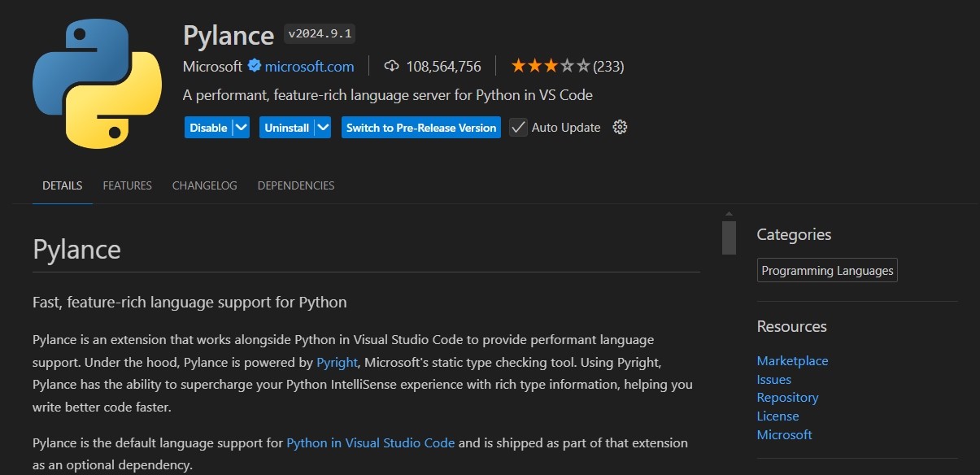Click the verified publisher badge icon
This screenshot has width=980, height=475.
pyautogui.click(x=254, y=66)
